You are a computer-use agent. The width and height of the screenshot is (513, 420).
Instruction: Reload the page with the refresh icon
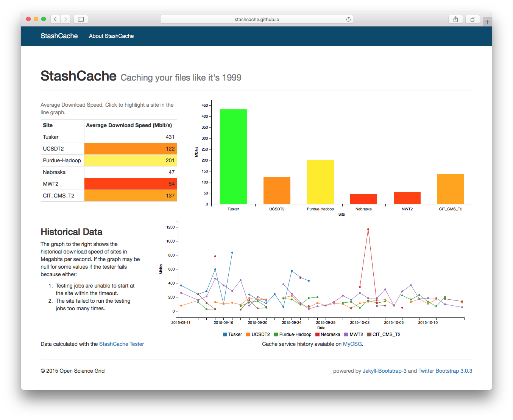pos(348,19)
